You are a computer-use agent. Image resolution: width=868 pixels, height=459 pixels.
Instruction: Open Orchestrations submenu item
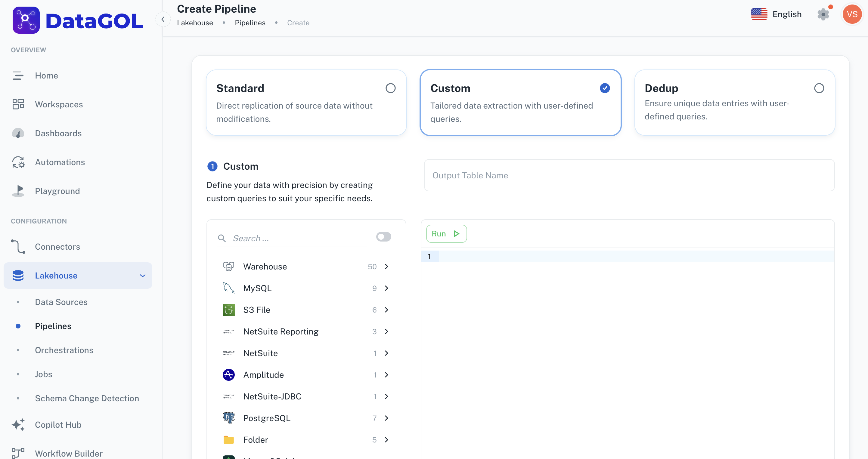point(64,350)
